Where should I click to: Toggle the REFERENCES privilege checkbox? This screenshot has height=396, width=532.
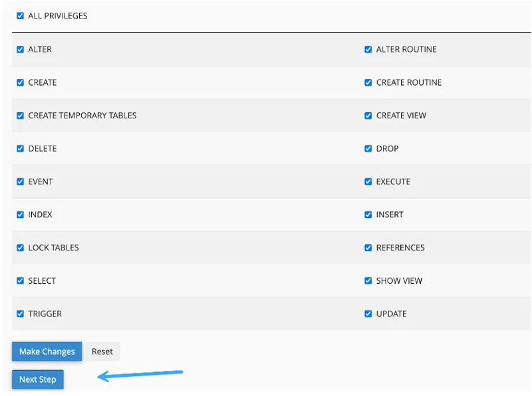(368, 248)
